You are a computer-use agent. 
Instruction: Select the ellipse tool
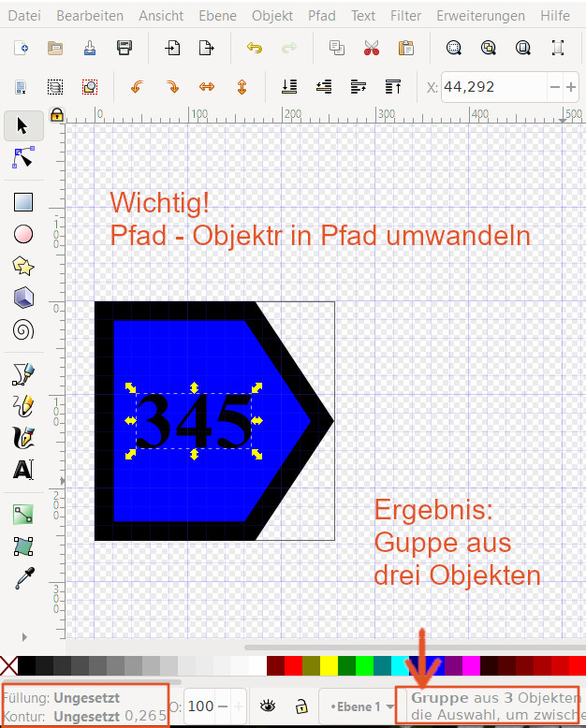[23, 234]
